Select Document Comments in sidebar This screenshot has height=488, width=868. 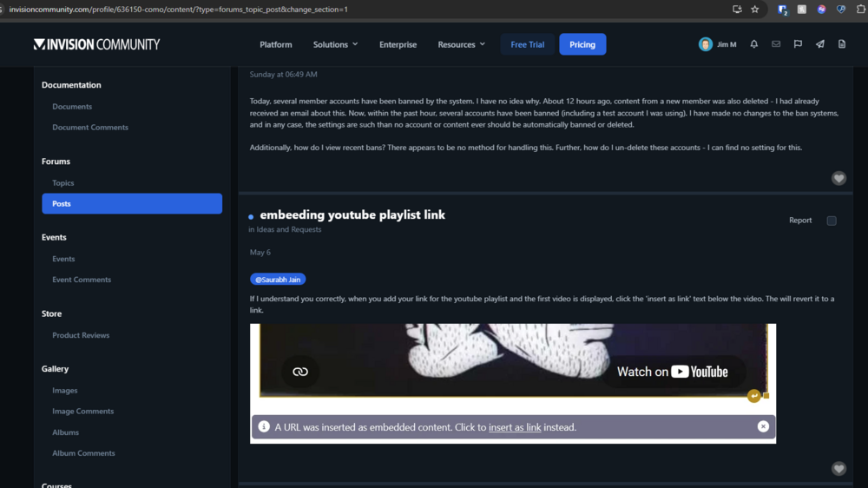click(x=90, y=128)
